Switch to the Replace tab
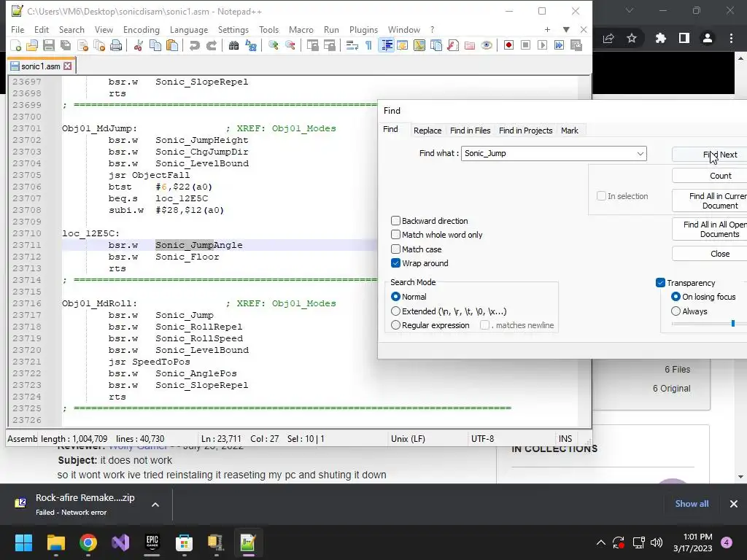Screen dimensions: 747x560 tap(427, 131)
